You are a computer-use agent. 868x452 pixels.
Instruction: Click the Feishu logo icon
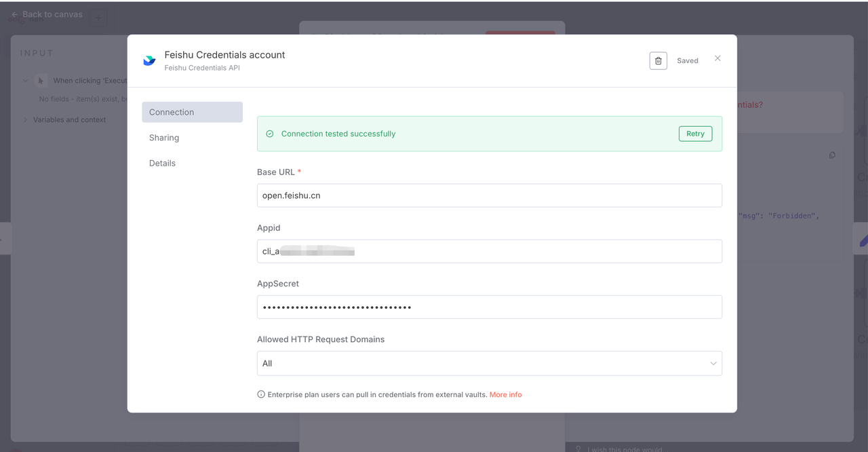[149, 60]
